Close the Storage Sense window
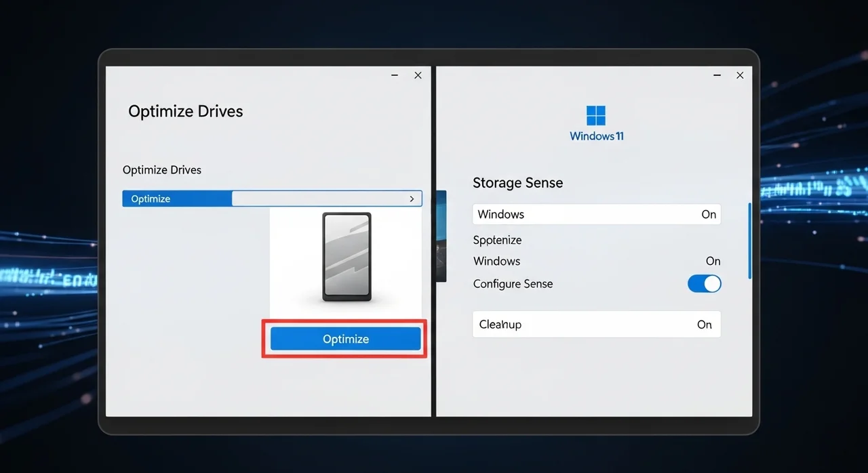Viewport: 868px width, 473px height. pos(740,75)
